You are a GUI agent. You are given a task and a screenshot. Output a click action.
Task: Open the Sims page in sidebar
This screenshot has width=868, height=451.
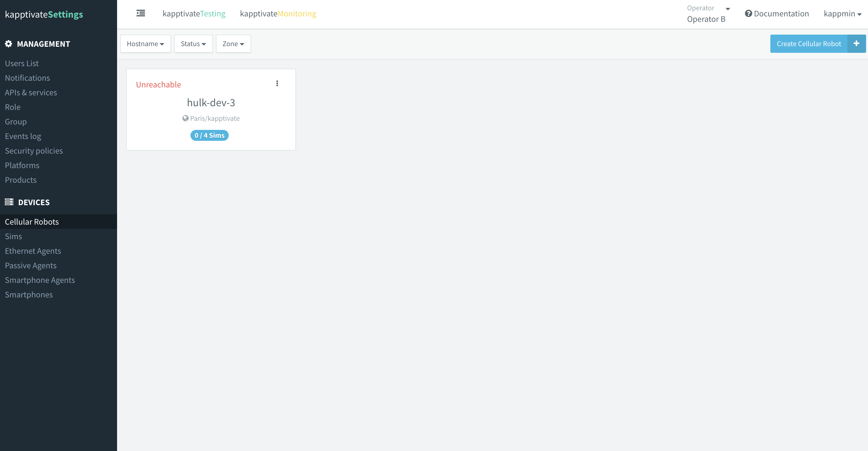tap(13, 236)
